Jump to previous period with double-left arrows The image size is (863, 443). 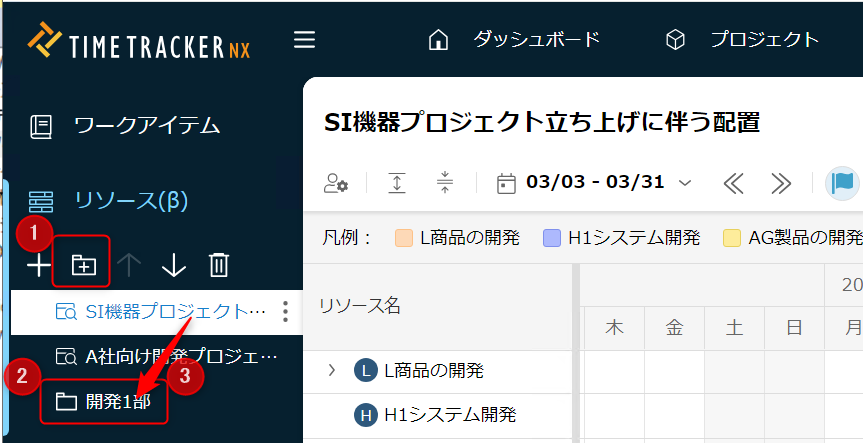[x=734, y=183]
